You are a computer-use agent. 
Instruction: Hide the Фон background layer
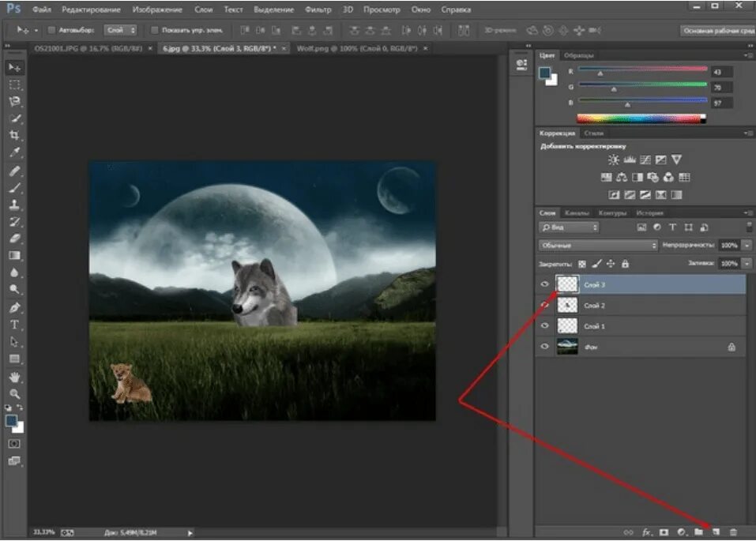point(545,347)
